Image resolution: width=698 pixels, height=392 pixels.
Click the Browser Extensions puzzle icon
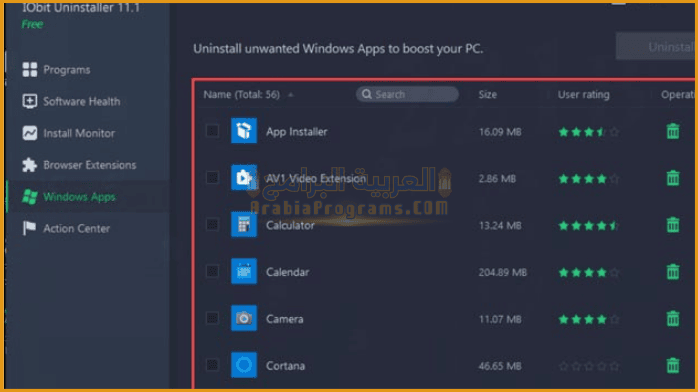[x=30, y=165]
